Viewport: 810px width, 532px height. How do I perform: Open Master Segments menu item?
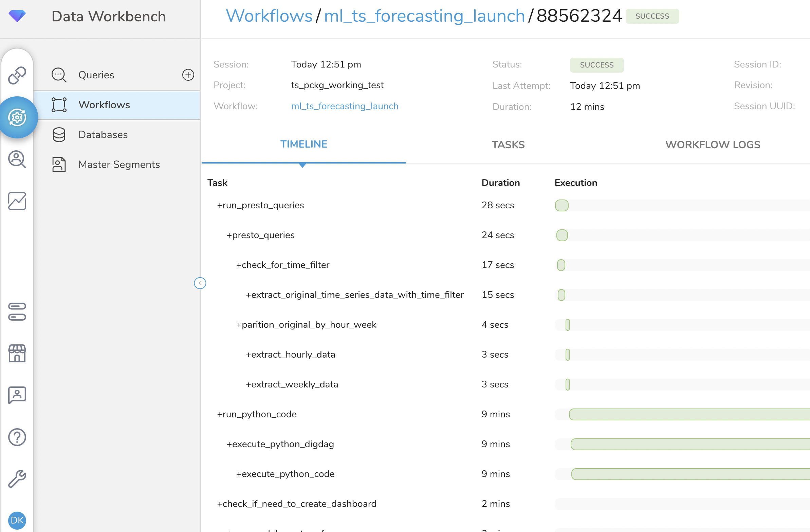coord(119,165)
